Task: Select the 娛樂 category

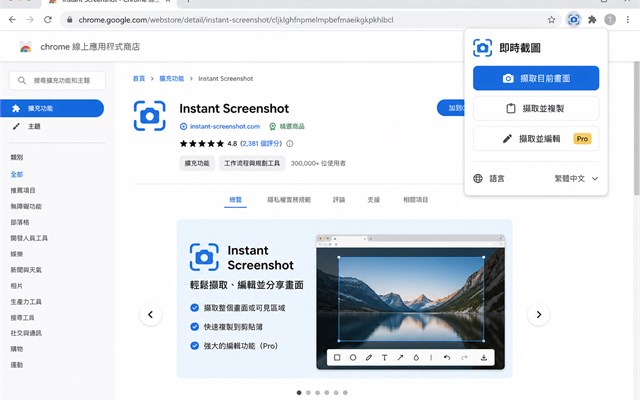Action: pos(17,254)
